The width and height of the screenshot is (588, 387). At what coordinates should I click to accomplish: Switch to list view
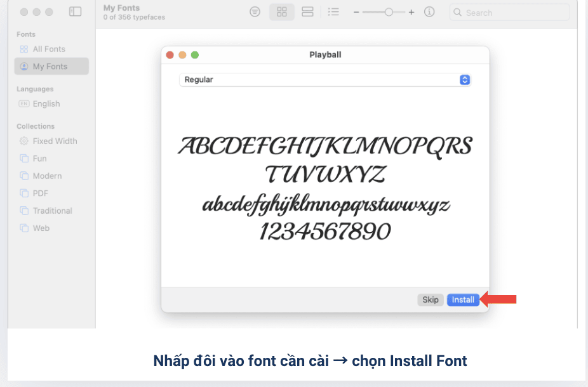[x=333, y=12]
